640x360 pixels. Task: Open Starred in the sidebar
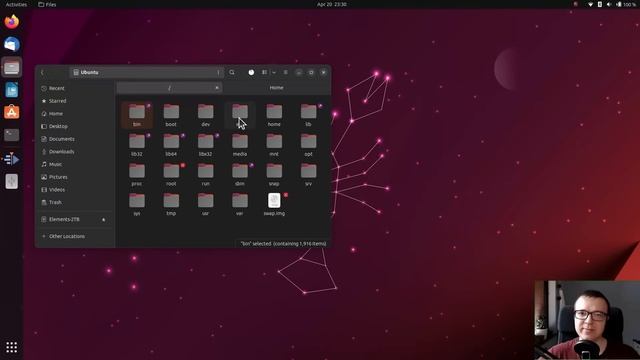(x=75, y=101)
